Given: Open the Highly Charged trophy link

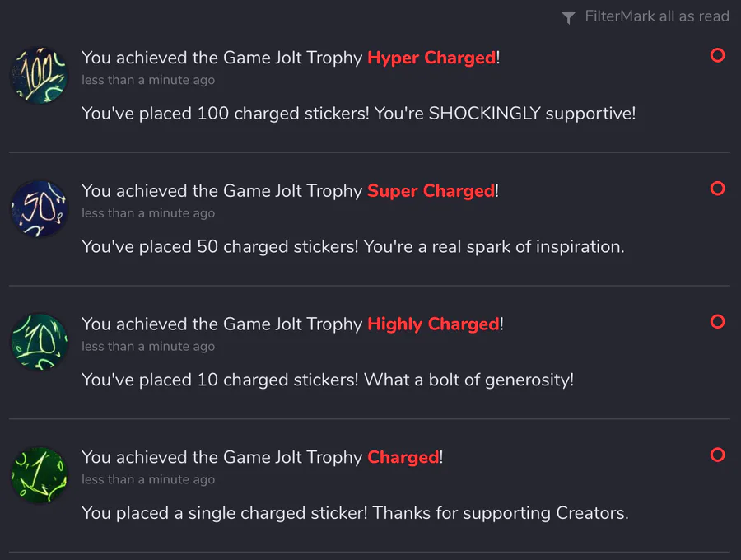Looking at the screenshot, I should point(433,324).
